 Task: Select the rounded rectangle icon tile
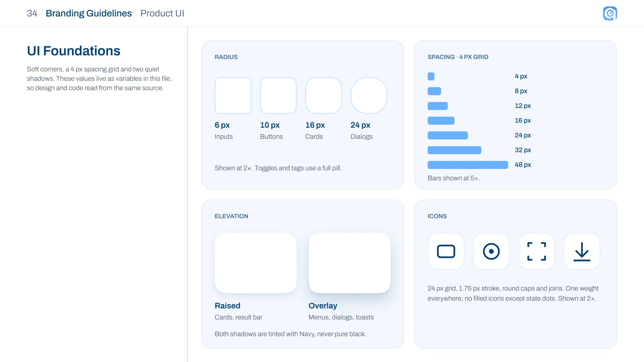tap(446, 251)
